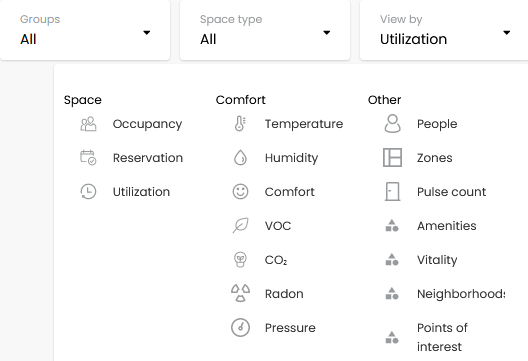Screen dimensions: 528x361
Task: Click the Pulse count door icon
Action: [x=392, y=192]
